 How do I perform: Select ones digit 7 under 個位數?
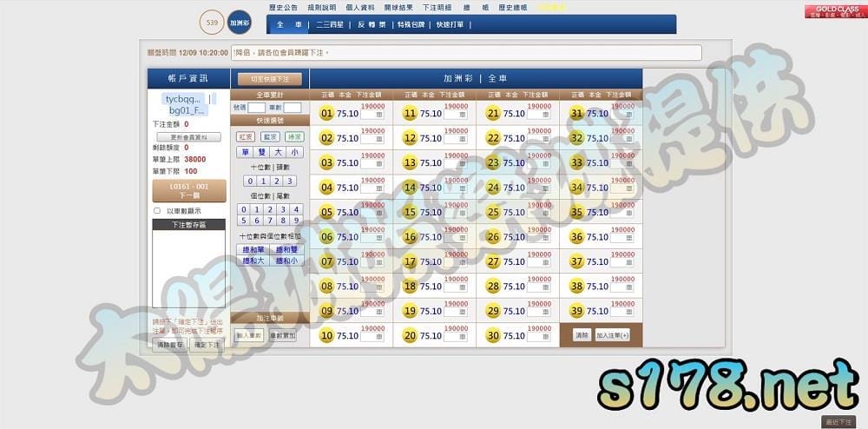(270, 221)
